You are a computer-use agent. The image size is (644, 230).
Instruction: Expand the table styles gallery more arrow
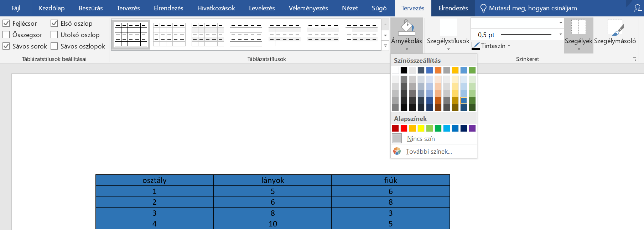(385, 46)
